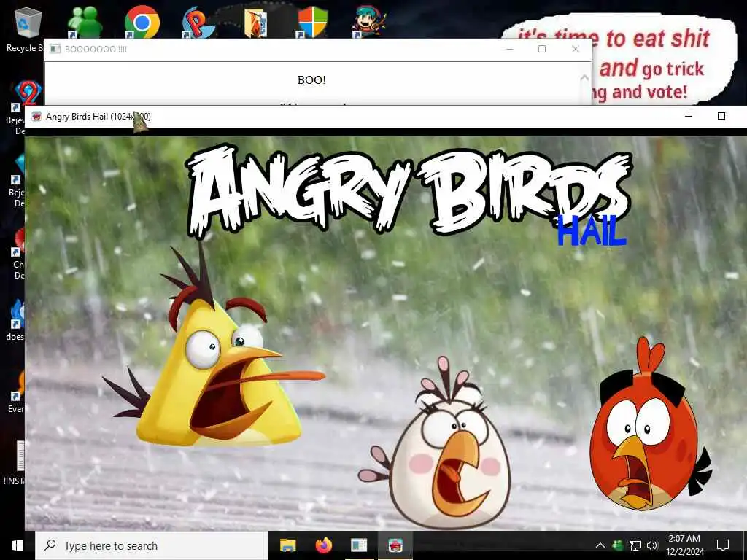Open the clock showing 2:07 AM

pos(684,545)
